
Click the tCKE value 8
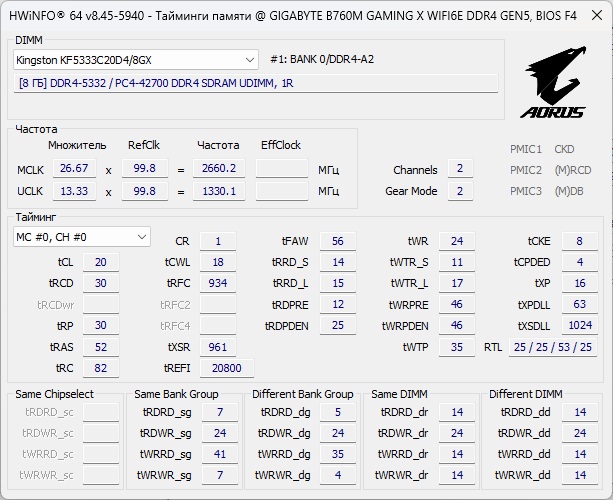[580, 241]
